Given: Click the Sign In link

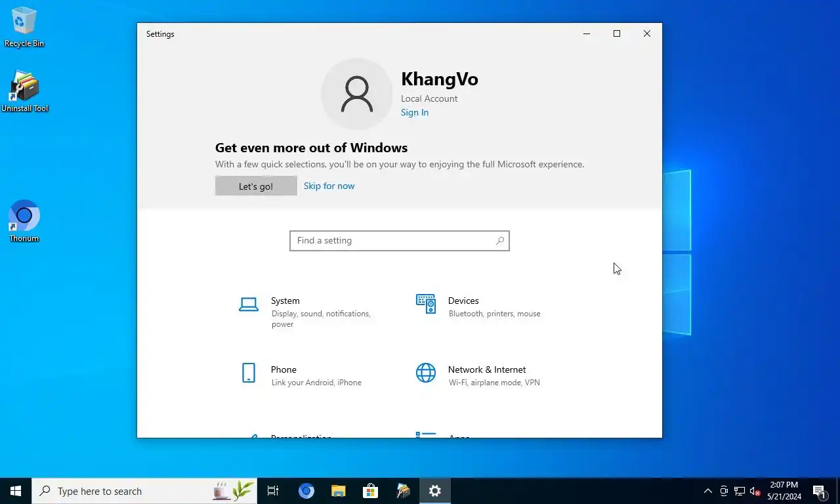Looking at the screenshot, I should [x=415, y=112].
